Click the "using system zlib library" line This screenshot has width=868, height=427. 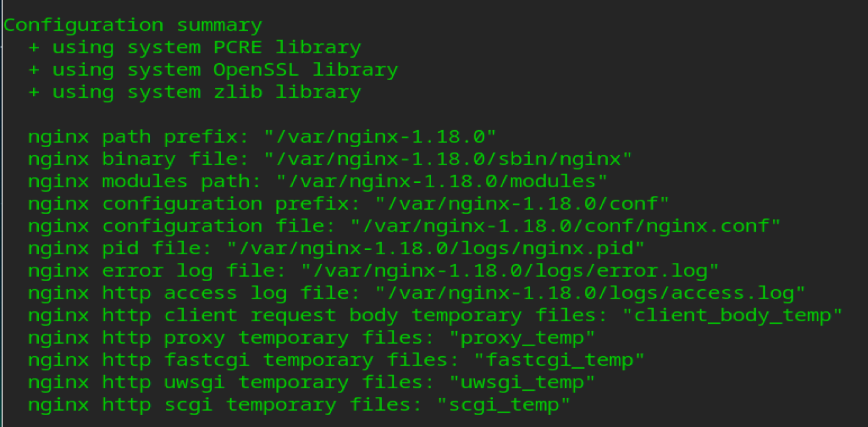(x=195, y=92)
